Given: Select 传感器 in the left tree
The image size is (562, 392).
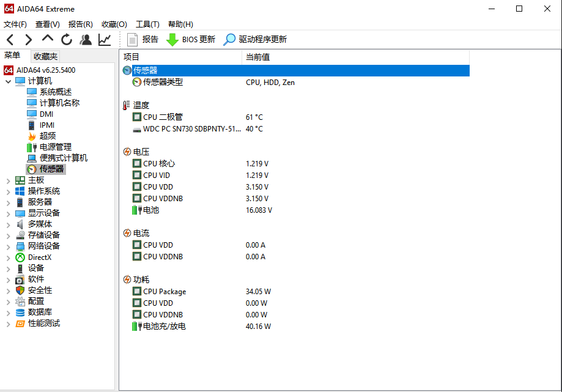Looking at the screenshot, I should (46, 169).
